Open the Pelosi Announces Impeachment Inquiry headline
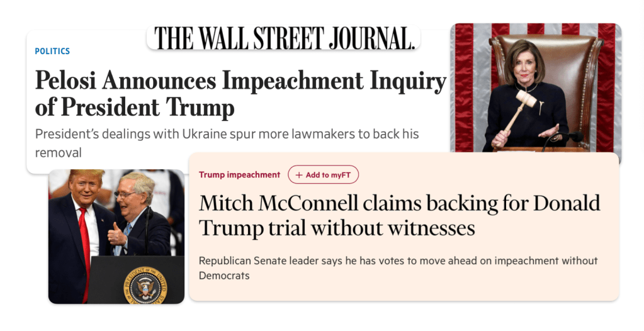Viewport: 644px width, 331px height. [239, 94]
